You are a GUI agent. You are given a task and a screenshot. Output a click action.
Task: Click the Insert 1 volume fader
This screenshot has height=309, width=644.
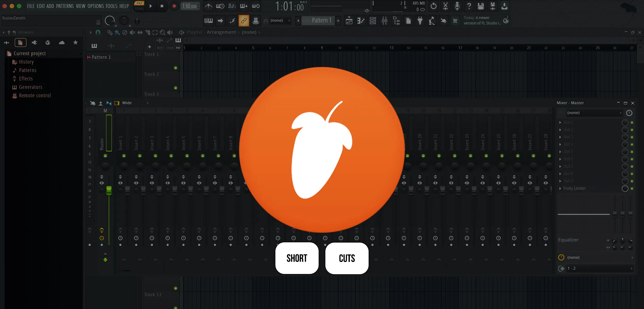128,191
